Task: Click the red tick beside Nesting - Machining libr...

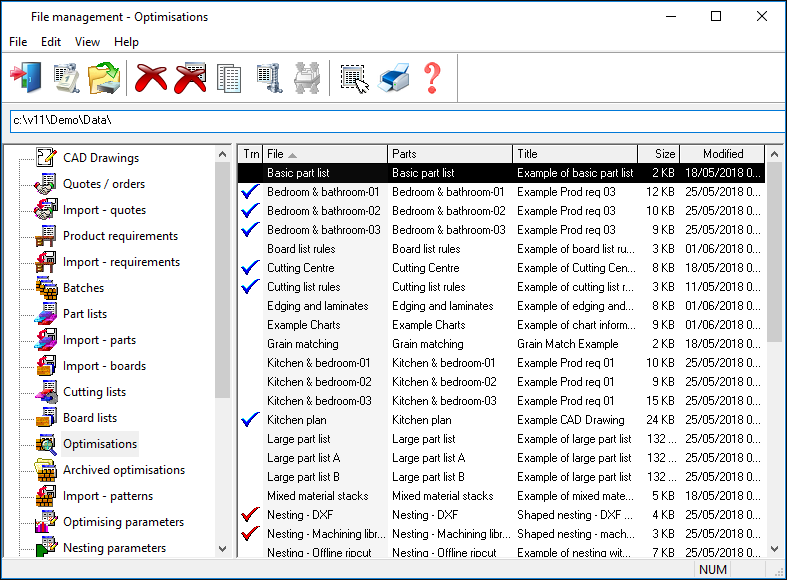Action: pos(250,533)
